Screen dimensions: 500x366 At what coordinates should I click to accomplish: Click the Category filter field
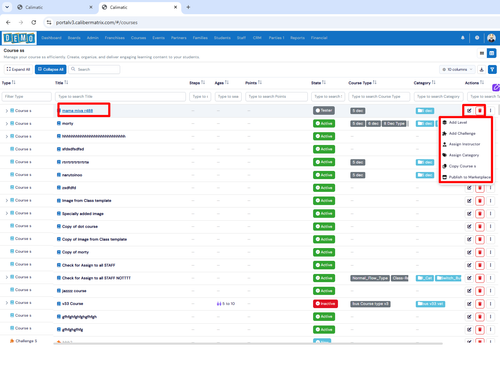(x=438, y=97)
